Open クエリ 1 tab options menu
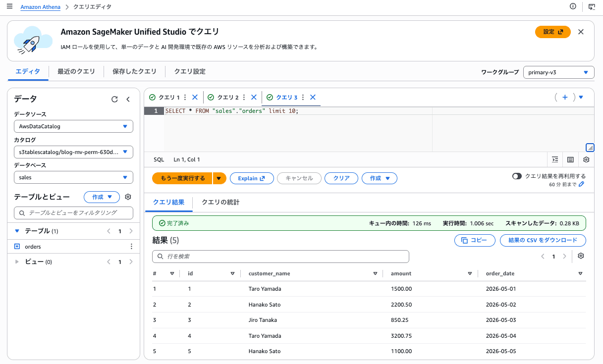The height and width of the screenshot is (364, 603). click(x=185, y=97)
